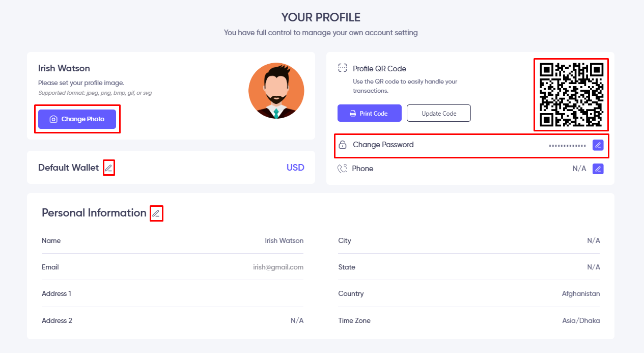
Task: Click the Change Password label text
Action: (383, 145)
